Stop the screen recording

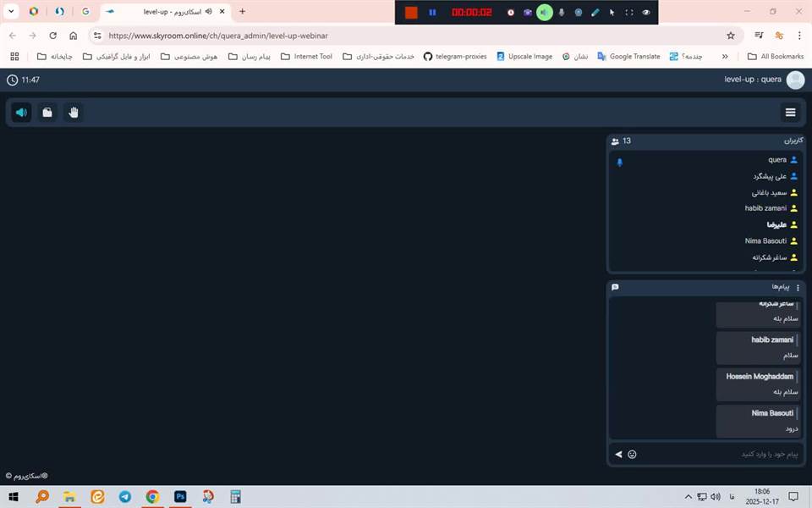411,13
